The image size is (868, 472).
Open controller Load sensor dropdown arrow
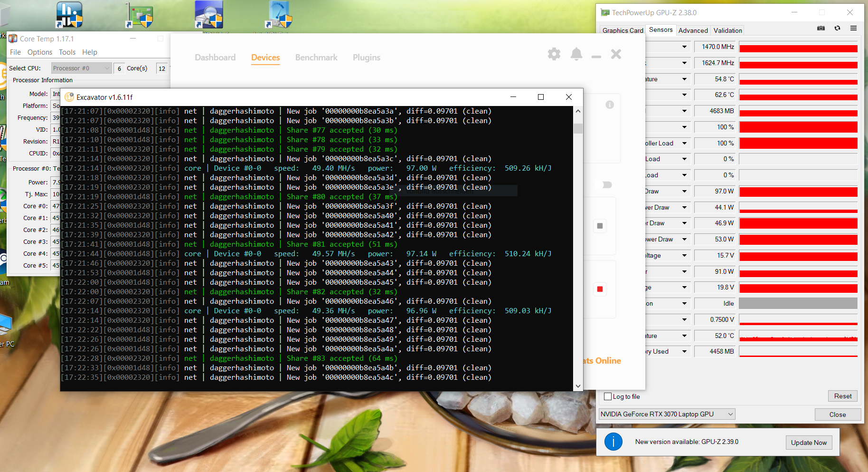(x=684, y=143)
